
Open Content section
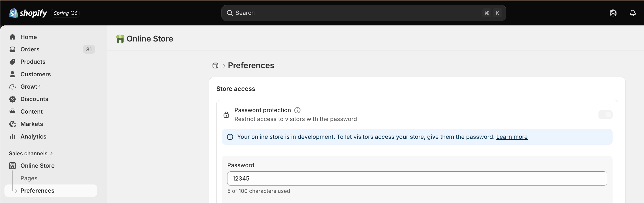coord(31,111)
